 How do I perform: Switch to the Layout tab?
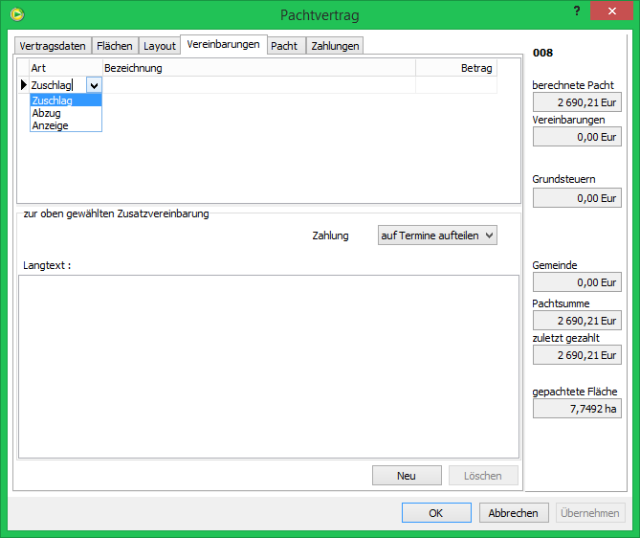tap(159, 46)
